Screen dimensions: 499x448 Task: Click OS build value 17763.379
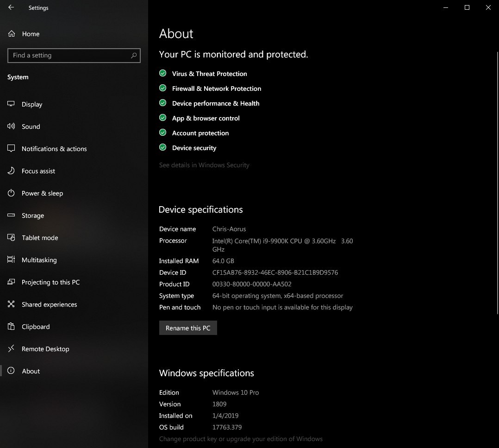point(227,427)
